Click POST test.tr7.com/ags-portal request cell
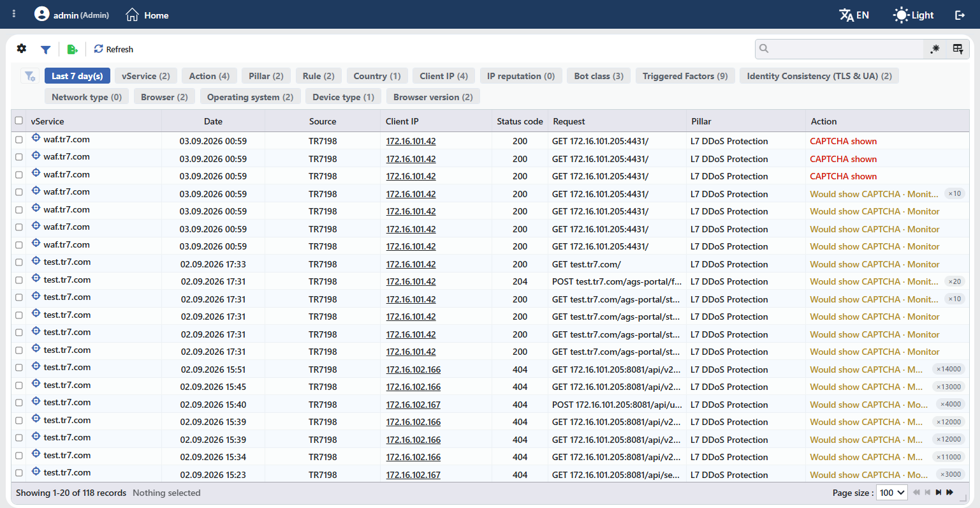Viewport: 980px width, 508px height. [617, 281]
